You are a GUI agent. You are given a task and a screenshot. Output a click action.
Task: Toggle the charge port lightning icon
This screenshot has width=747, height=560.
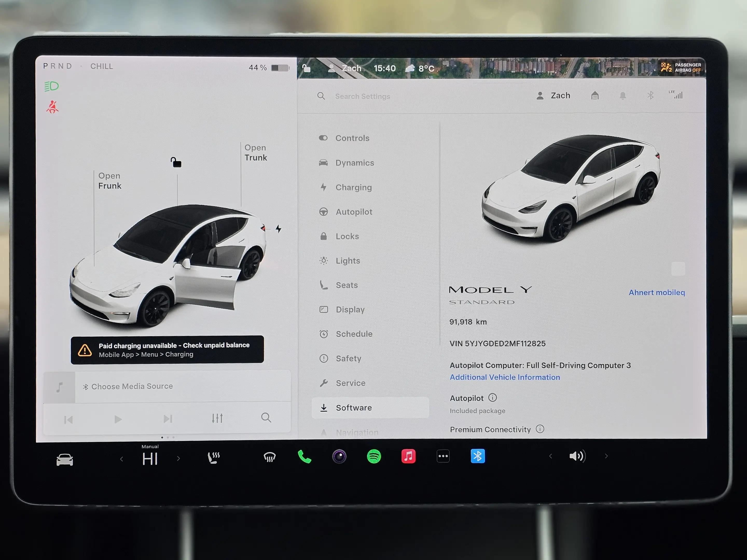click(x=278, y=229)
